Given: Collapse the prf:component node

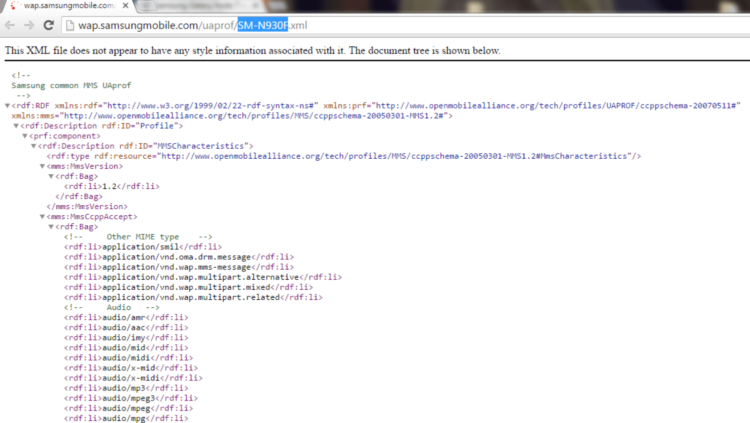Looking at the screenshot, I should point(24,135).
